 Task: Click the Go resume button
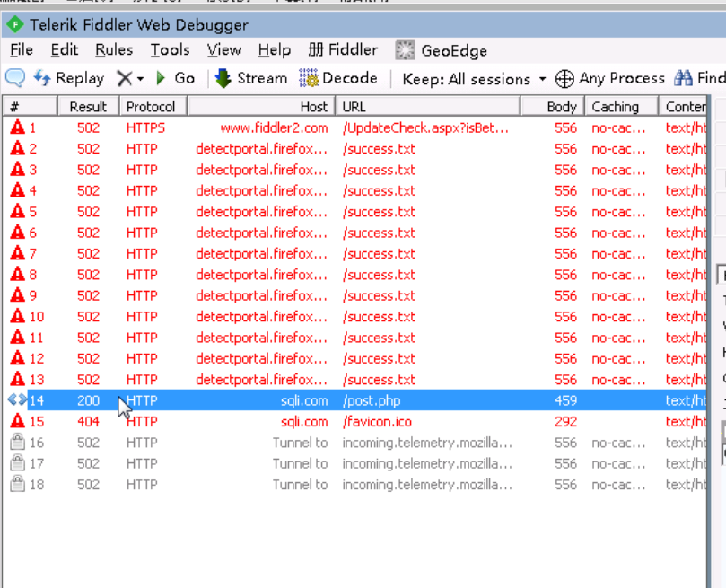click(x=175, y=78)
